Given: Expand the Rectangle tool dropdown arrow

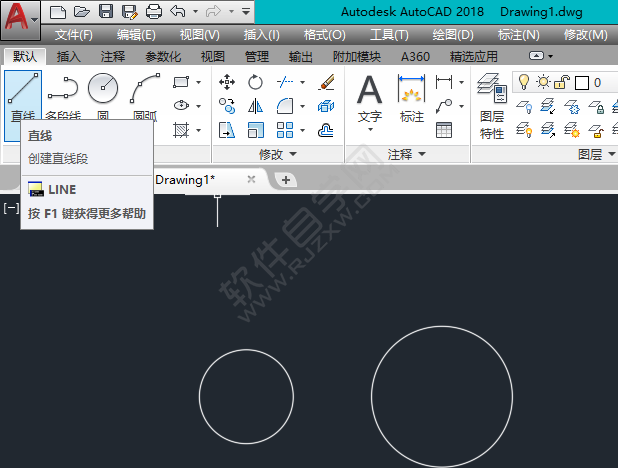Looking at the screenshot, I should pos(199,82).
